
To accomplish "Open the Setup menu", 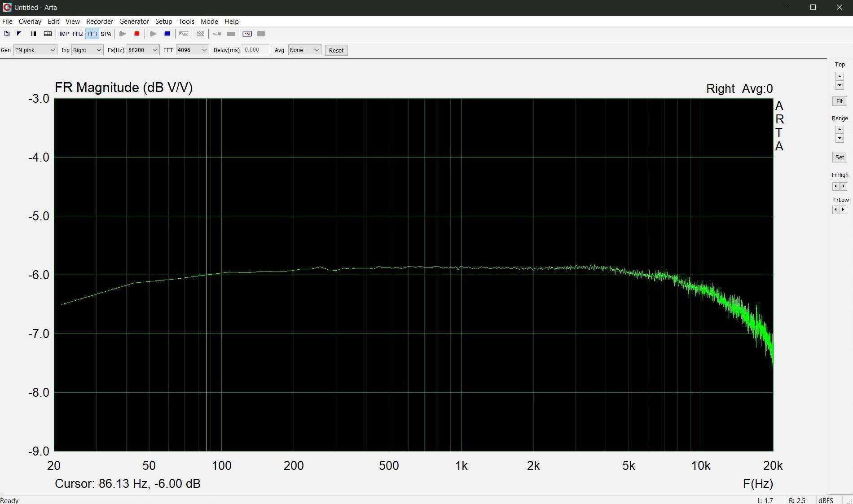I will pos(164,22).
